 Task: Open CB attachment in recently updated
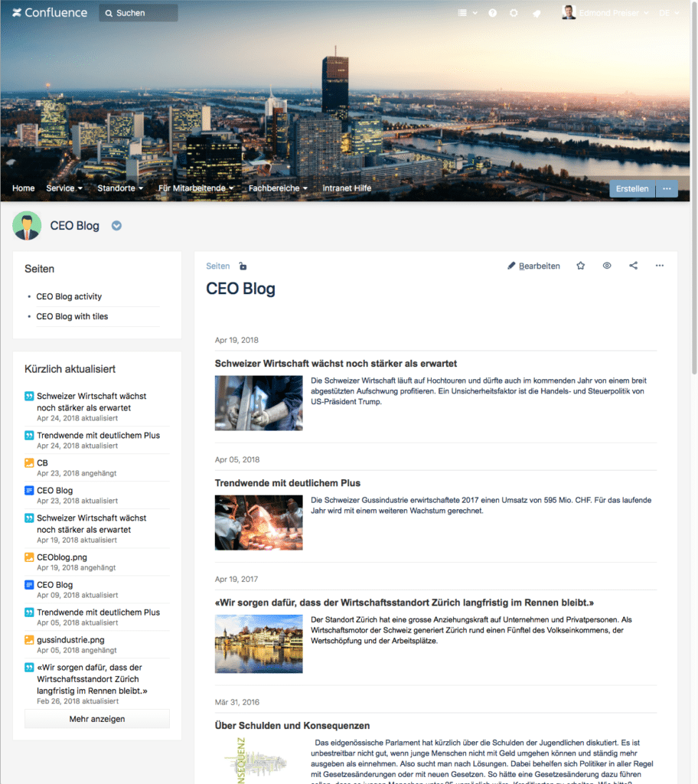pyautogui.click(x=43, y=462)
